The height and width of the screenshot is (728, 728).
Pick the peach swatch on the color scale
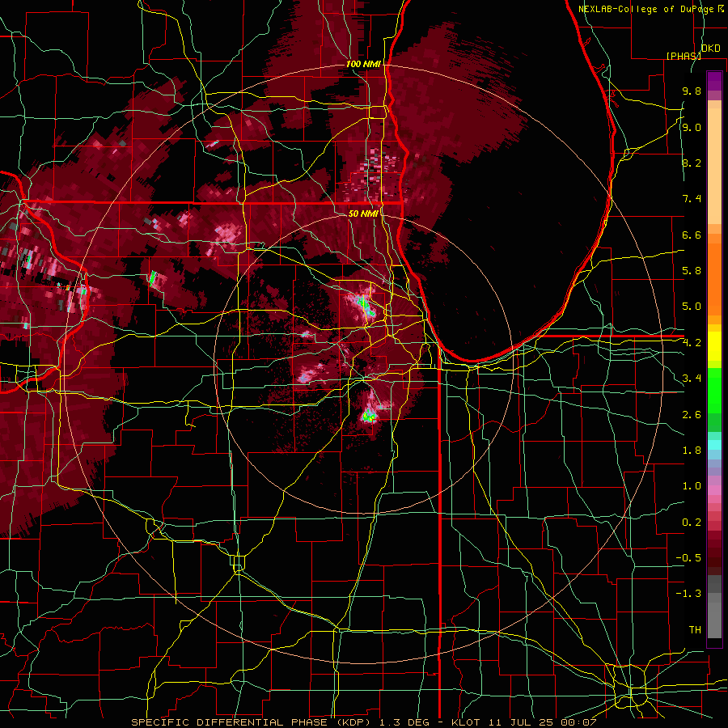pos(714,167)
